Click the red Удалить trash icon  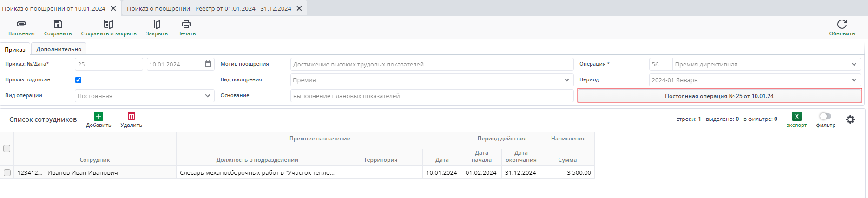click(x=132, y=116)
